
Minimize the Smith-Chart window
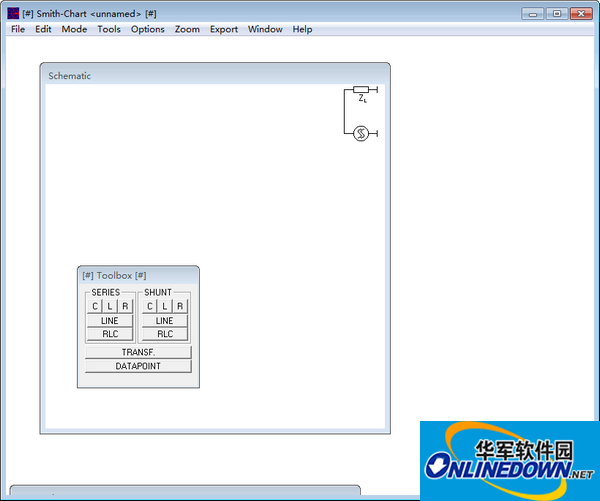coord(533,14)
